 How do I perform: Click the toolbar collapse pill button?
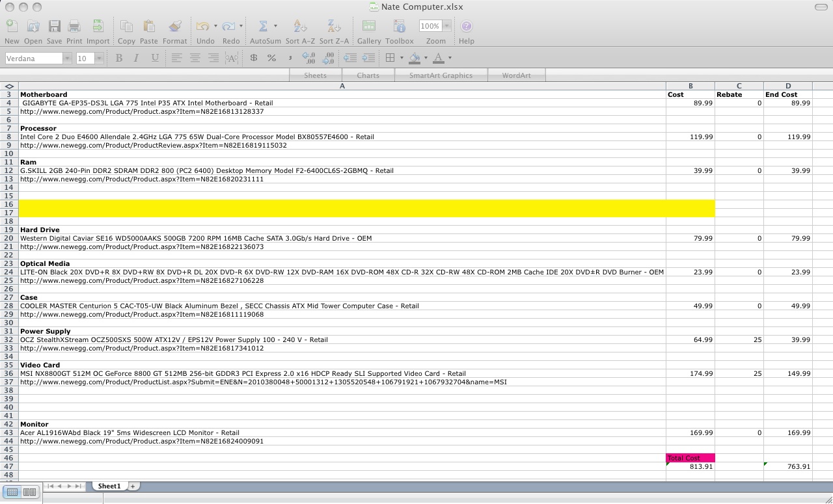click(x=821, y=7)
